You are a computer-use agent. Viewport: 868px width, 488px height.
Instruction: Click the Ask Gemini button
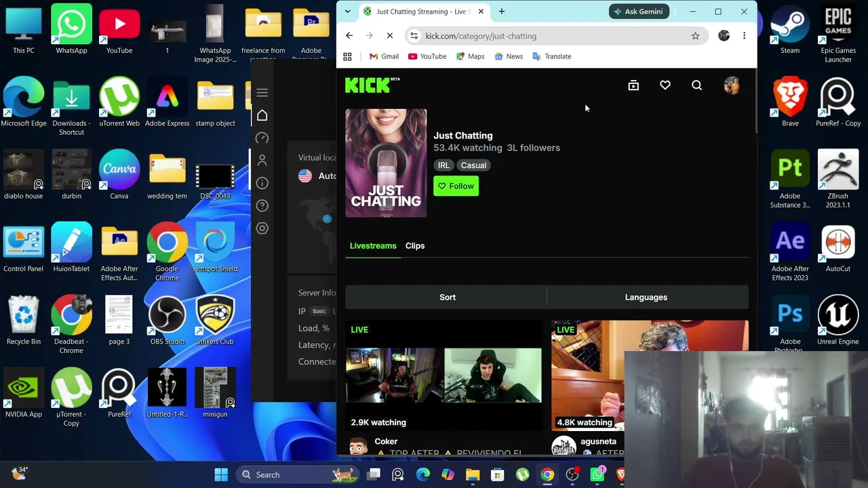[639, 12]
